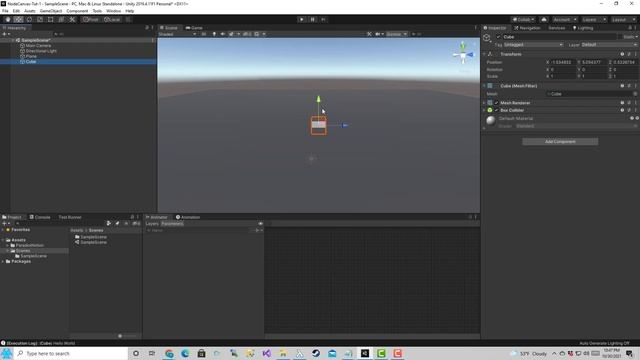Image resolution: width=640 pixels, height=360 pixels.
Task: Select the Rotate tool in toolbar
Action: (x=29, y=19)
